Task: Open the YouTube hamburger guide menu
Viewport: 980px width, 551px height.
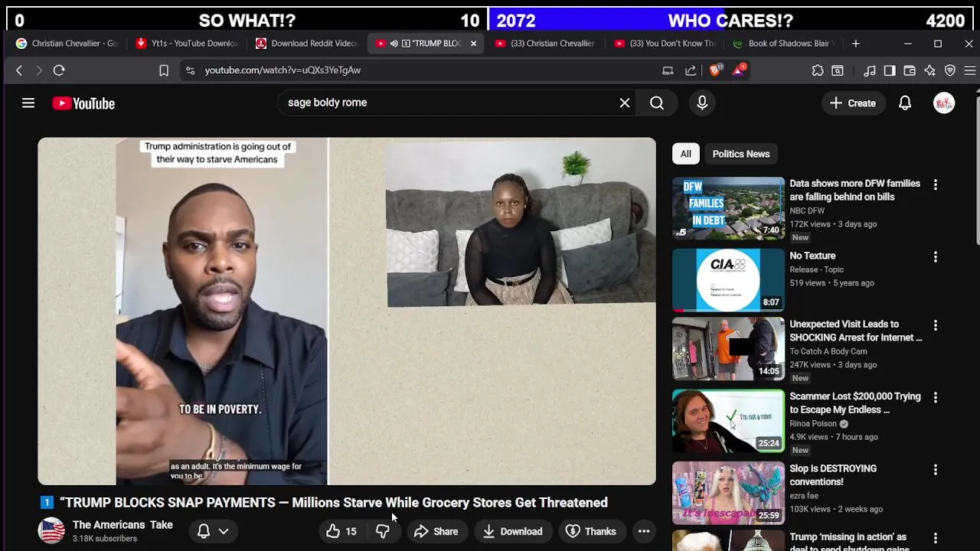Action: pos(28,103)
